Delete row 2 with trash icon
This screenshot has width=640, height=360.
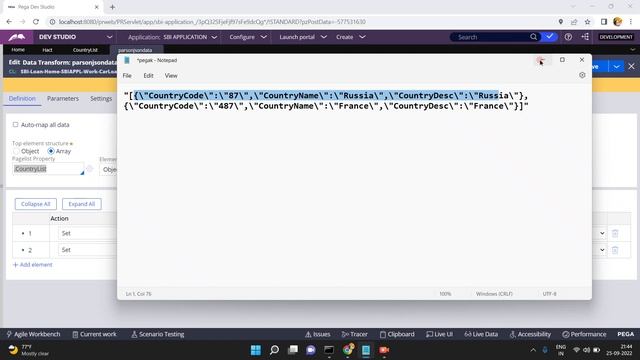(x=615, y=250)
